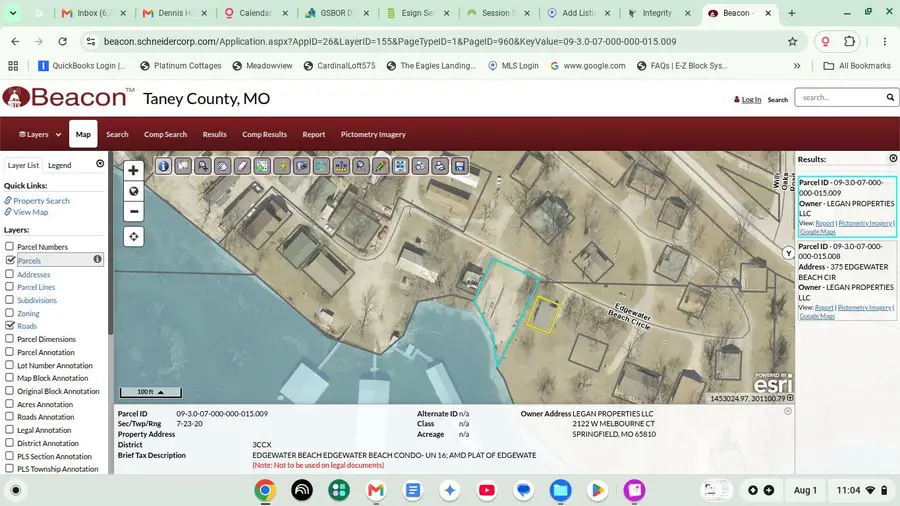Close the Results panel
Screen dimensions: 900x506
[x=893, y=158]
